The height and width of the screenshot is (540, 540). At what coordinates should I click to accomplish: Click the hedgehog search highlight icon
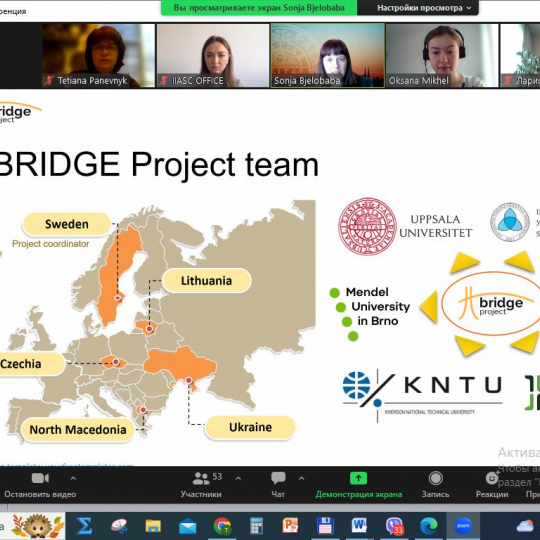pyautogui.click(x=38, y=526)
